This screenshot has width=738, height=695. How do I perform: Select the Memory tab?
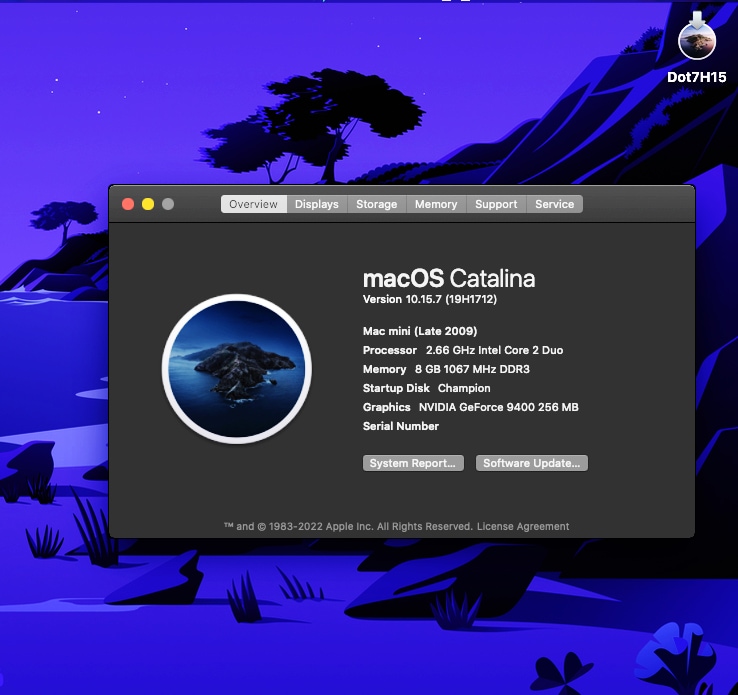[436, 204]
